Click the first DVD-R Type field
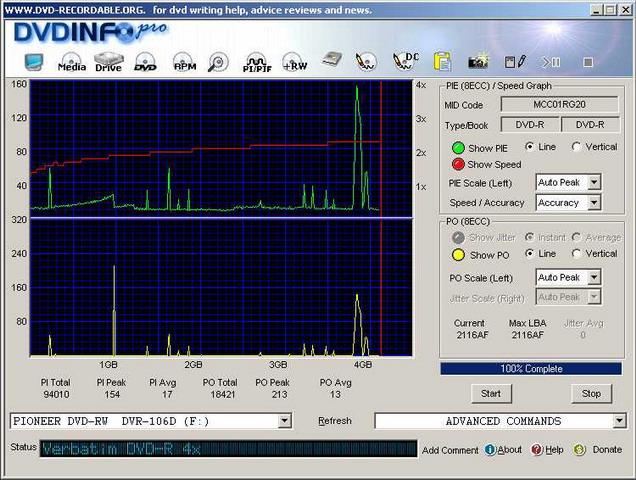636x480 pixels. coord(530,125)
